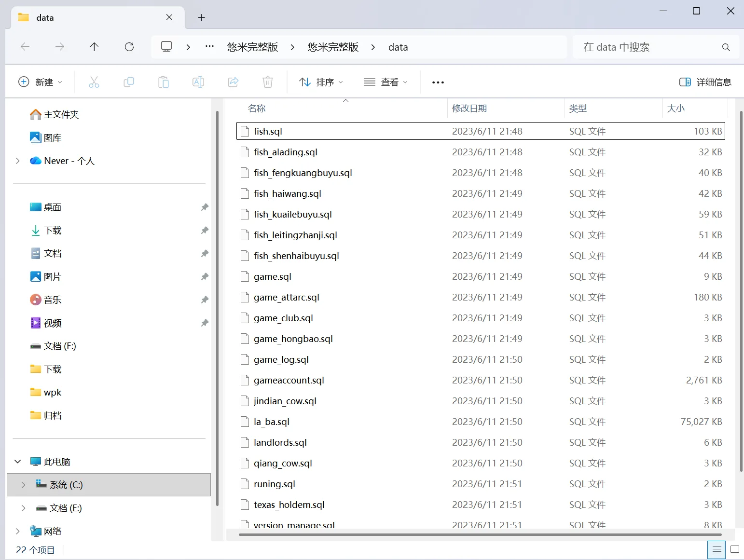Screen dimensions: 744x560
Task: Close the data tab
Action: tap(169, 17)
